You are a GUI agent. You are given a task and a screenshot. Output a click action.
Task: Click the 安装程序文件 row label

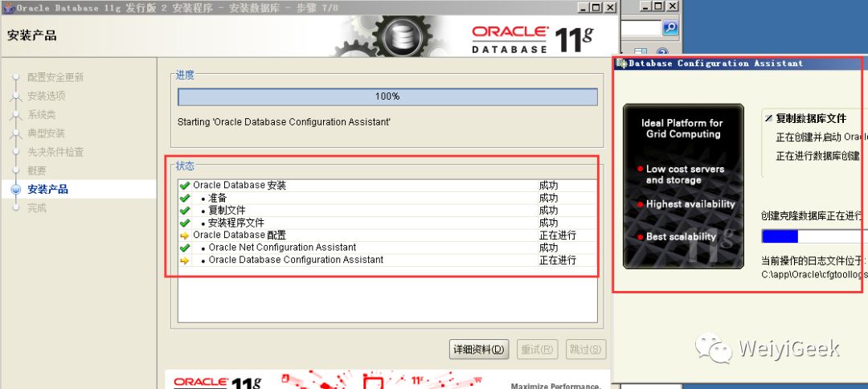click(236, 223)
